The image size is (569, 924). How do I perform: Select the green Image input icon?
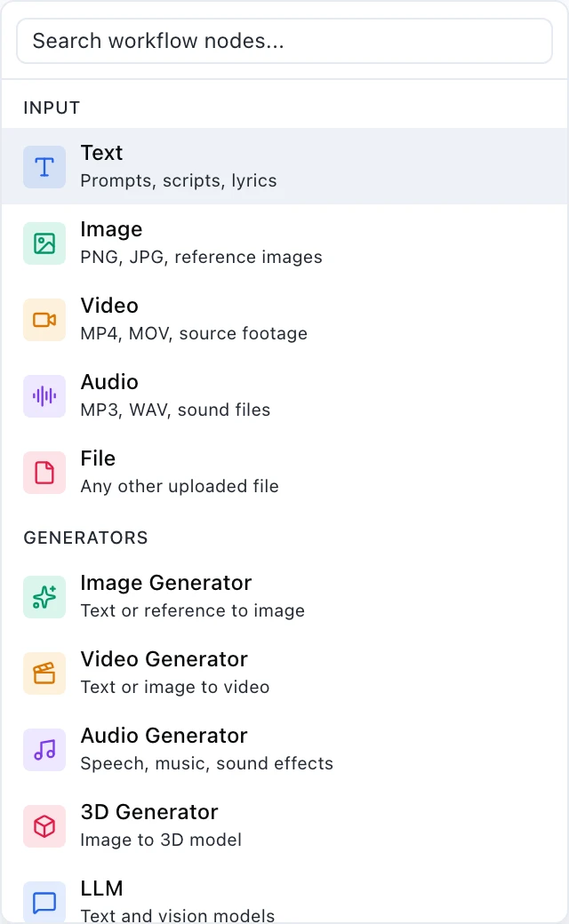coord(44,243)
